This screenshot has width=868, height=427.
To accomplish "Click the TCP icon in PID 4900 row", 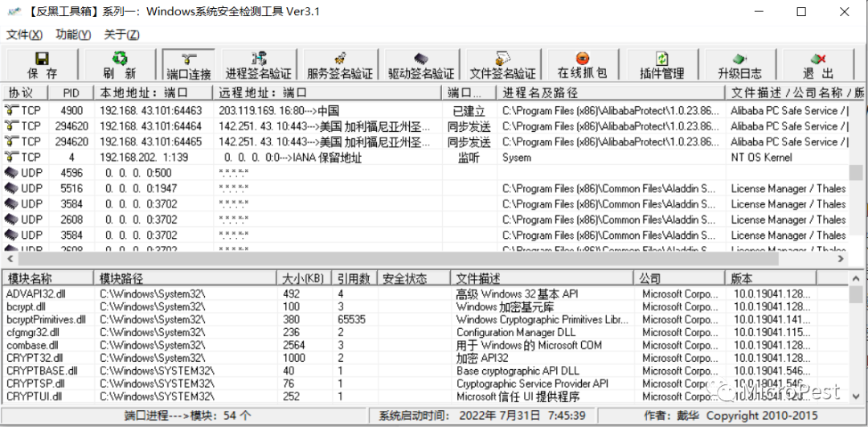I will coord(11,110).
